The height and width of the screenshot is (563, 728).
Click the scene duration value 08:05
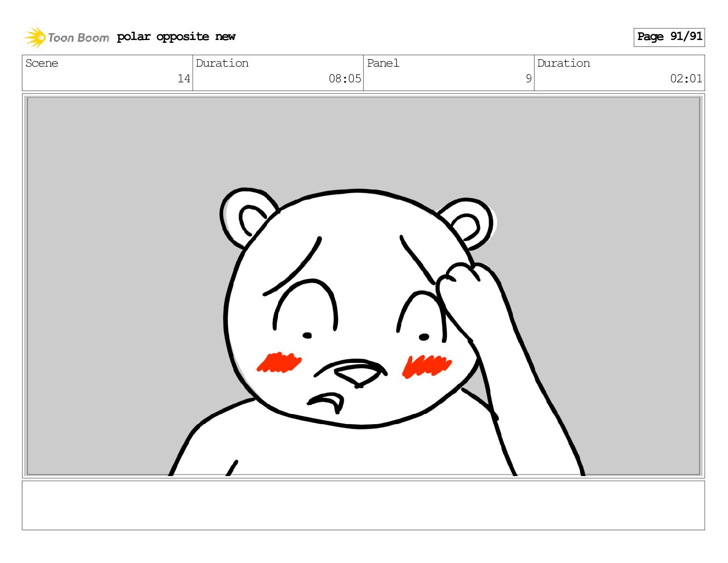(345, 79)
